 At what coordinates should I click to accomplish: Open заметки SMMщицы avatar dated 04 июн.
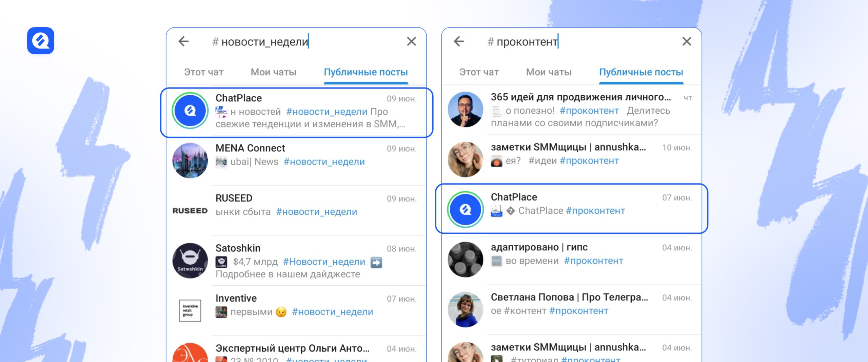[466, 352]
